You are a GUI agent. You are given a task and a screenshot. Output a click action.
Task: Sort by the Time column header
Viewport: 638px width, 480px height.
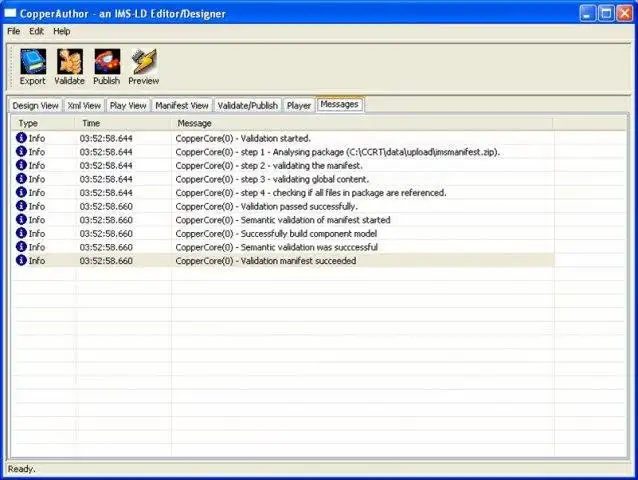point(123,123)
